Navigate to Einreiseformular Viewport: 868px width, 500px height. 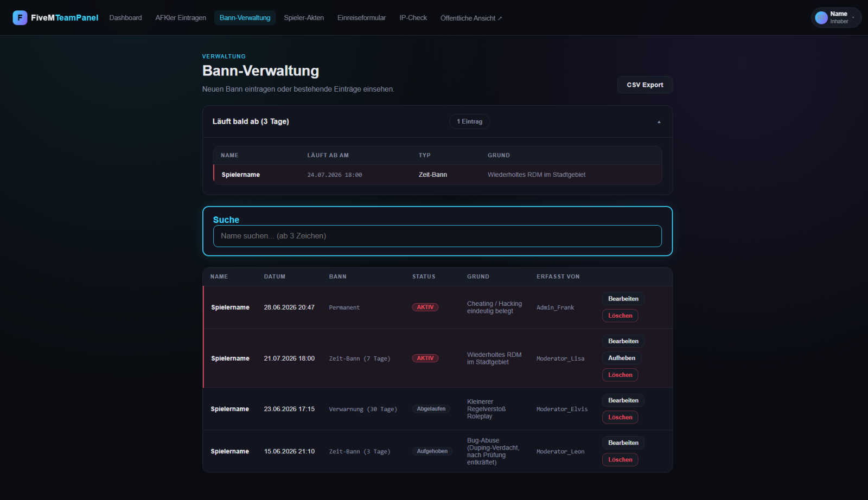pos(361,18)
